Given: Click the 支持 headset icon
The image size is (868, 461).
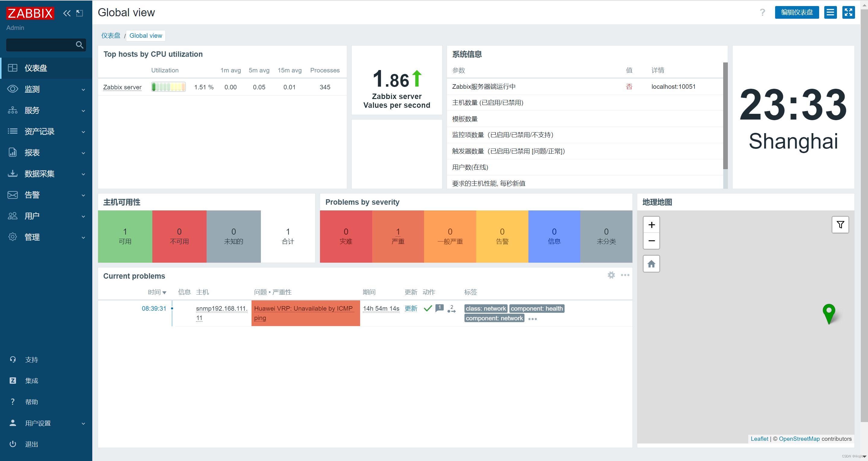Looking at the screenshot, I should [x=13, y=360].
